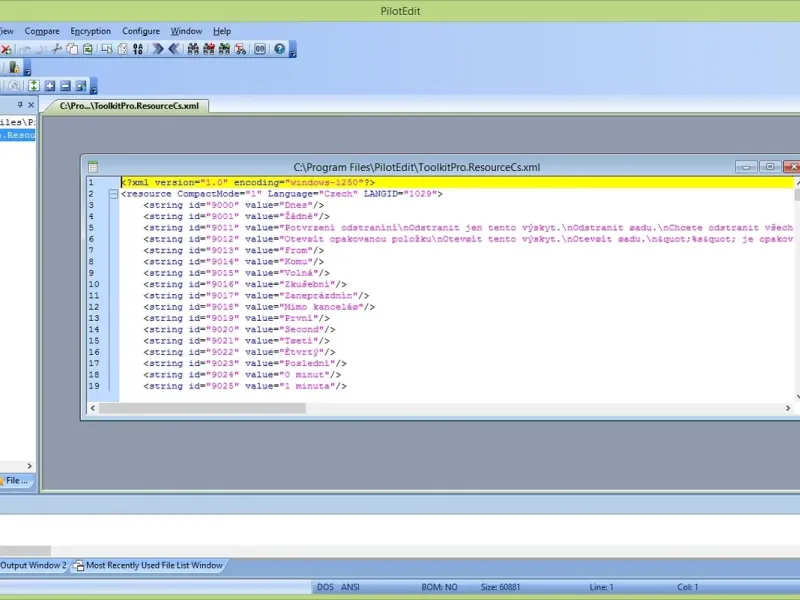Switch to Most Recently Used File List Window tab

pos(153,566)
